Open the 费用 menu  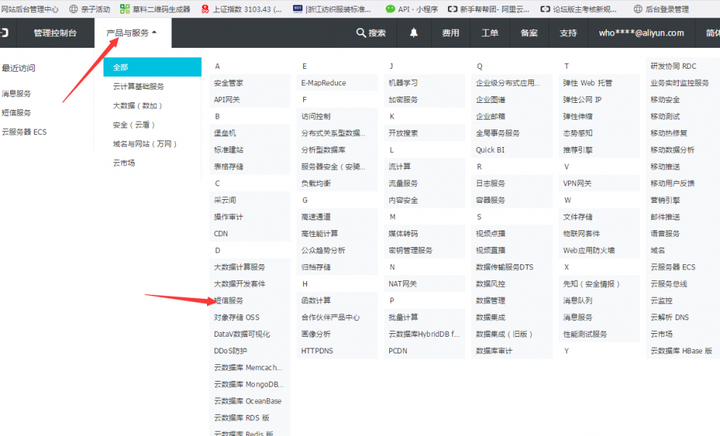tap(450, 33)
